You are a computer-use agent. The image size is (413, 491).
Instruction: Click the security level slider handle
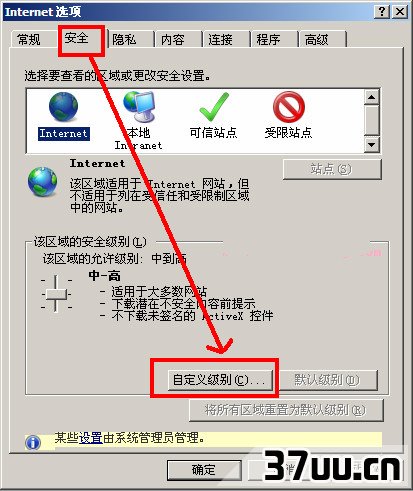click(x=56, y=294)
